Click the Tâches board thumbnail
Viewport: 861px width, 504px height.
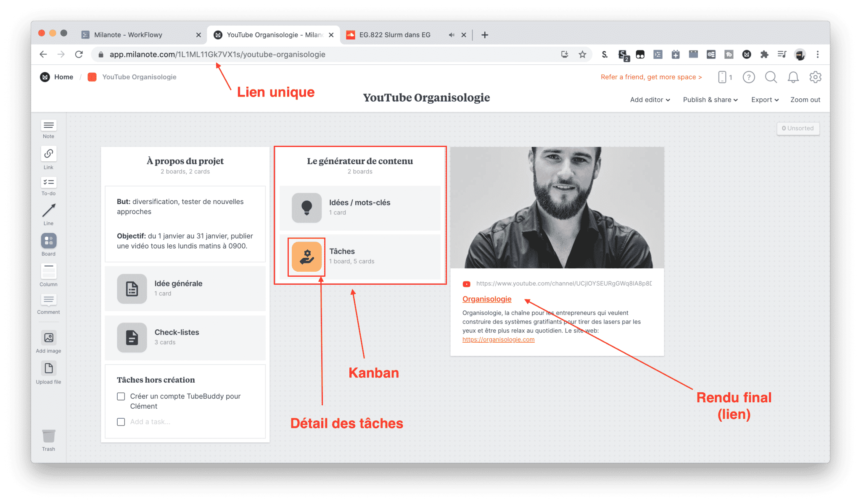[x=307, y=256]
